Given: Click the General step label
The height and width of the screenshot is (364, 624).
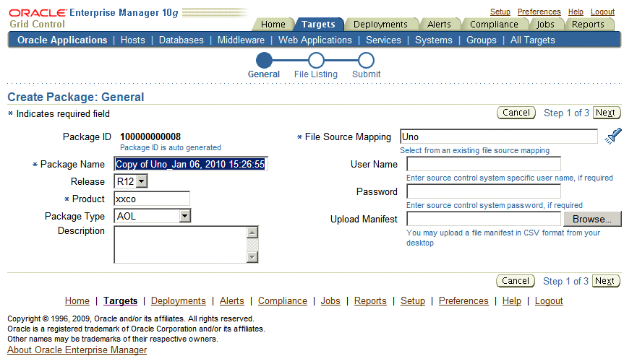Looking at the screenshot, I should (264, 74).
